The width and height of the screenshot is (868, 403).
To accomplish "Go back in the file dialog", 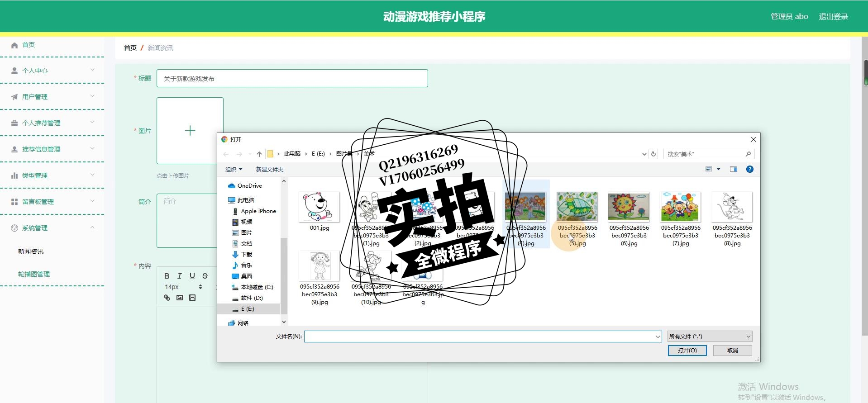I will click(x=226, y=154).
